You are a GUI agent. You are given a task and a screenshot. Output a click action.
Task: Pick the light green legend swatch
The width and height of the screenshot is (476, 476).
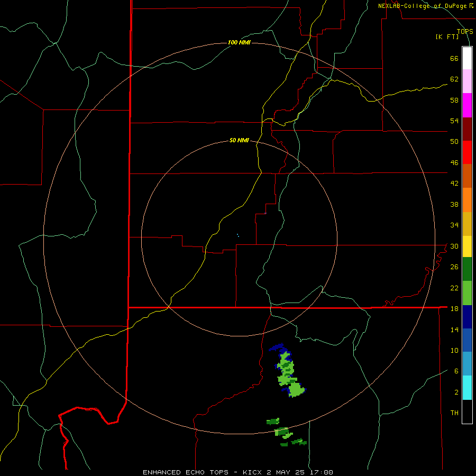pos(467,293)
